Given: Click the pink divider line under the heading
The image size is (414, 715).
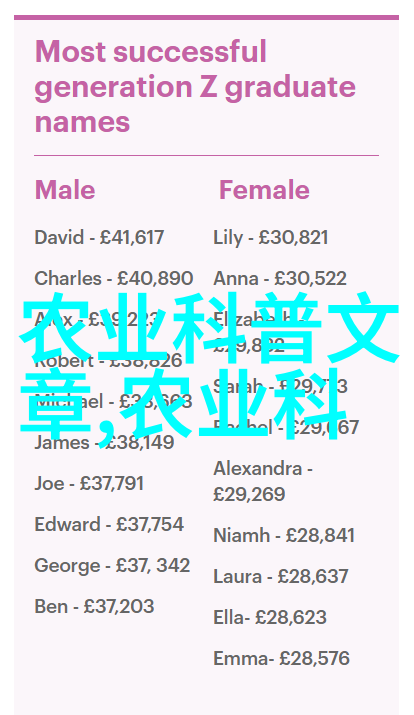Looking at the screenshot, I should 207,155.
